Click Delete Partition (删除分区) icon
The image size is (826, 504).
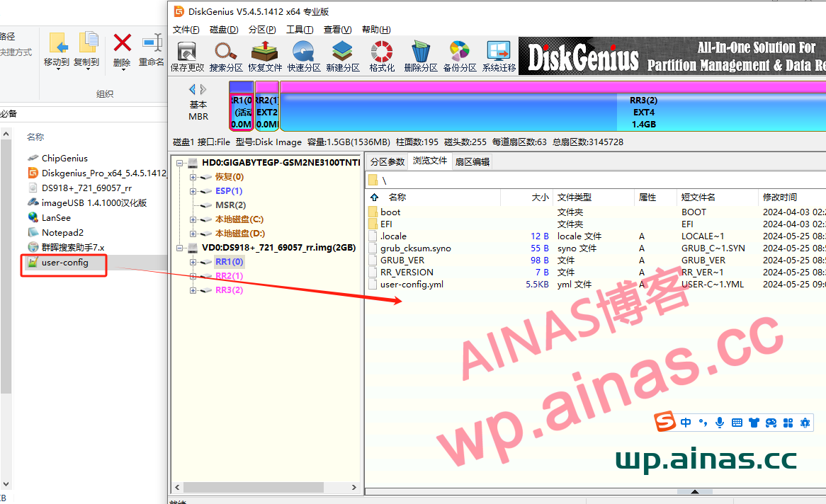coord(420,57)
